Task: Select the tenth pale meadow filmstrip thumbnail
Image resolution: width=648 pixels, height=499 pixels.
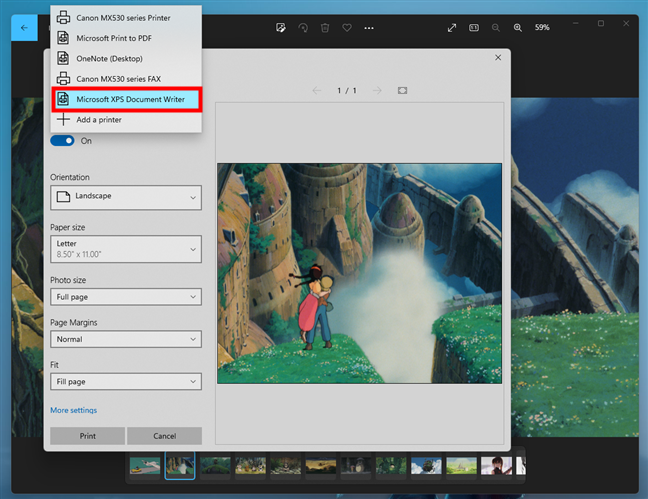Action: click(461, 466)
